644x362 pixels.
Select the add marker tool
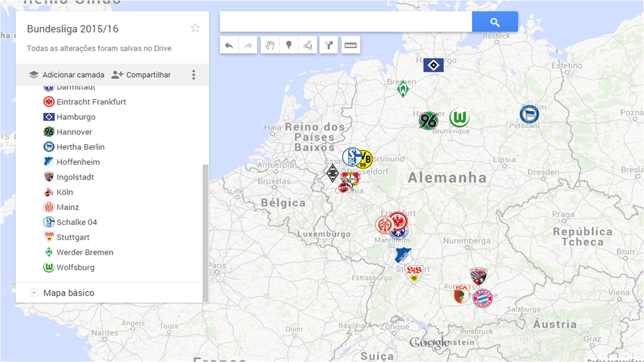pyautogui.click(x=288, y=45)
